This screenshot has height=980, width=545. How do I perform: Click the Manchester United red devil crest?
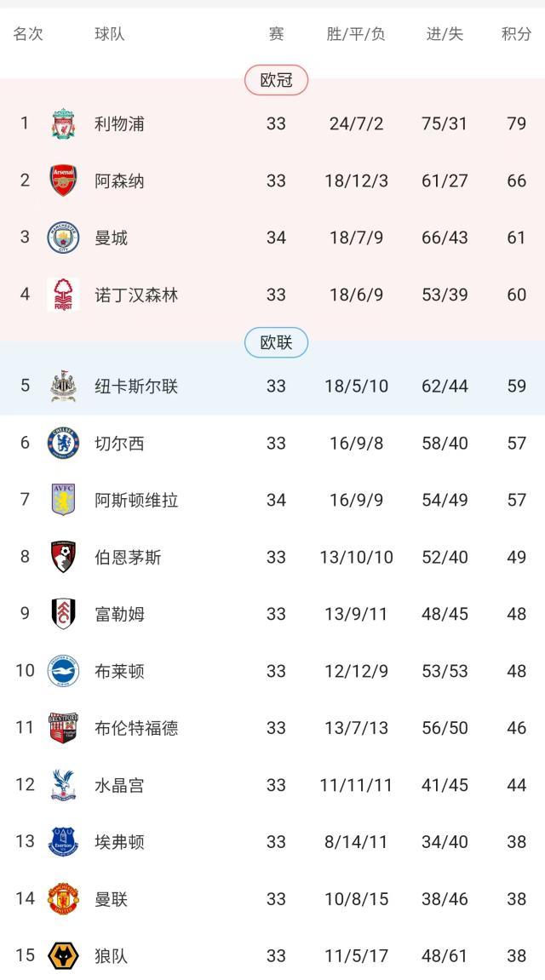[x=61, y=898]
